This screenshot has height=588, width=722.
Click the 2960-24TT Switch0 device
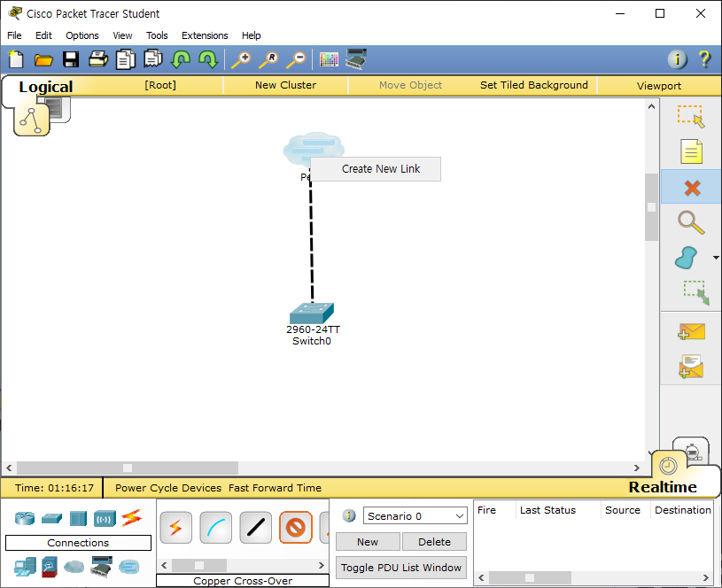pyautogui.click(x=312, y=313)
